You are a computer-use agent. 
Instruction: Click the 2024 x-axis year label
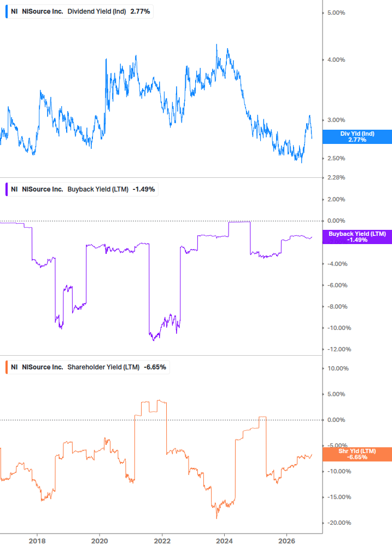click(x=225, y=541)
